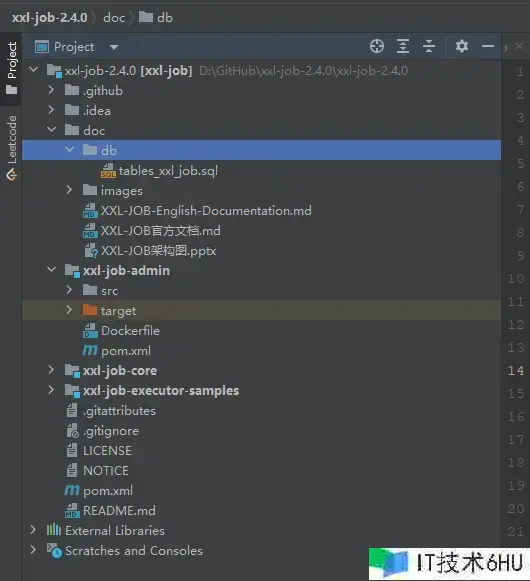Click the Expand All icon in Project toolbar
530x581 pixels.
pos(403,46)
